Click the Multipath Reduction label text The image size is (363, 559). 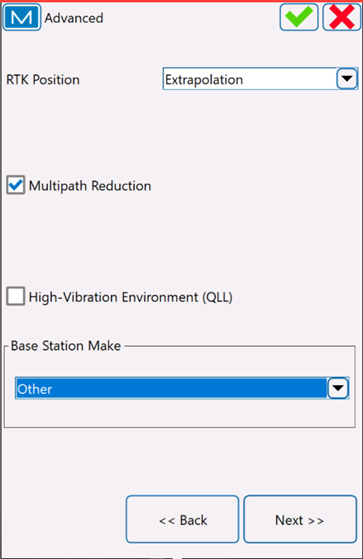pyautogui.click(x=90, y=186)
